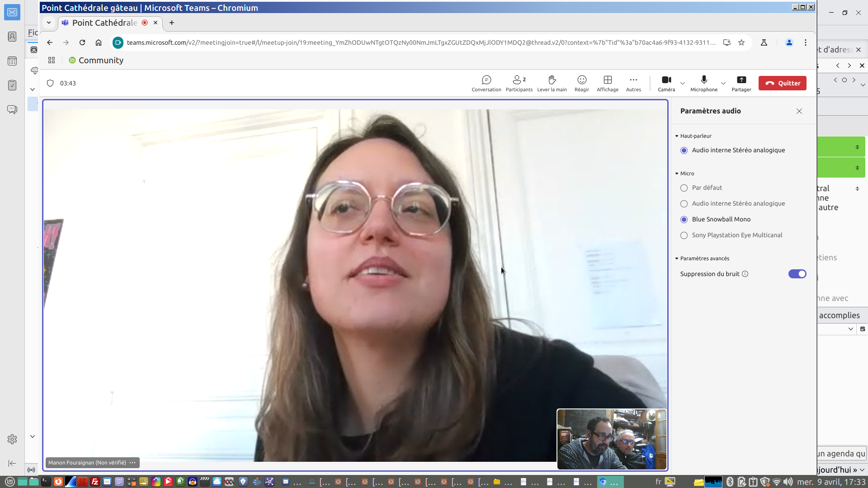The image size is (868, 488).
Task: Select Par défaut microphone option
Action: pos(684,188)
